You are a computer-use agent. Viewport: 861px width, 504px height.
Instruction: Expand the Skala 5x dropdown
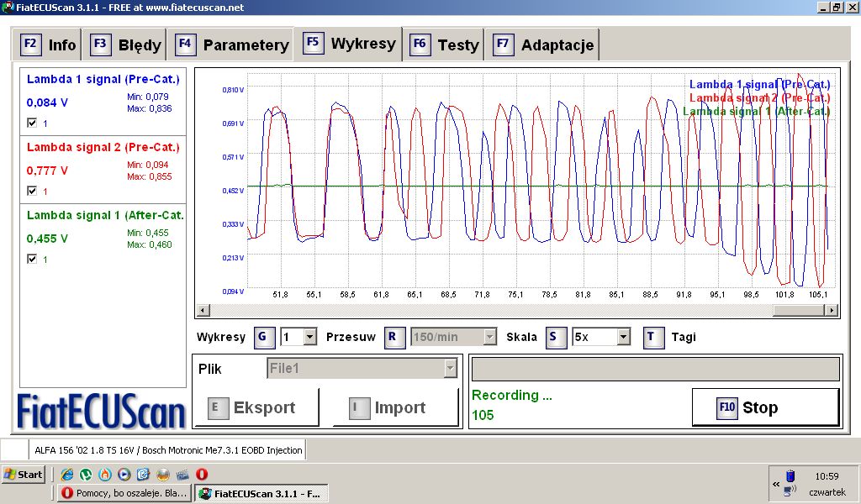tap(623, 338)
